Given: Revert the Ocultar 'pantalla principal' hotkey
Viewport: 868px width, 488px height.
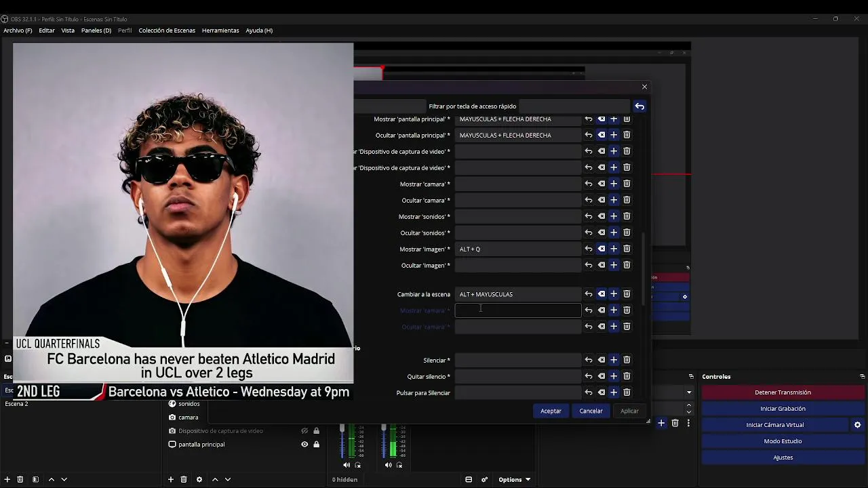Looking at the screenshot, I should pyautogui.click(x=589, y=135).
